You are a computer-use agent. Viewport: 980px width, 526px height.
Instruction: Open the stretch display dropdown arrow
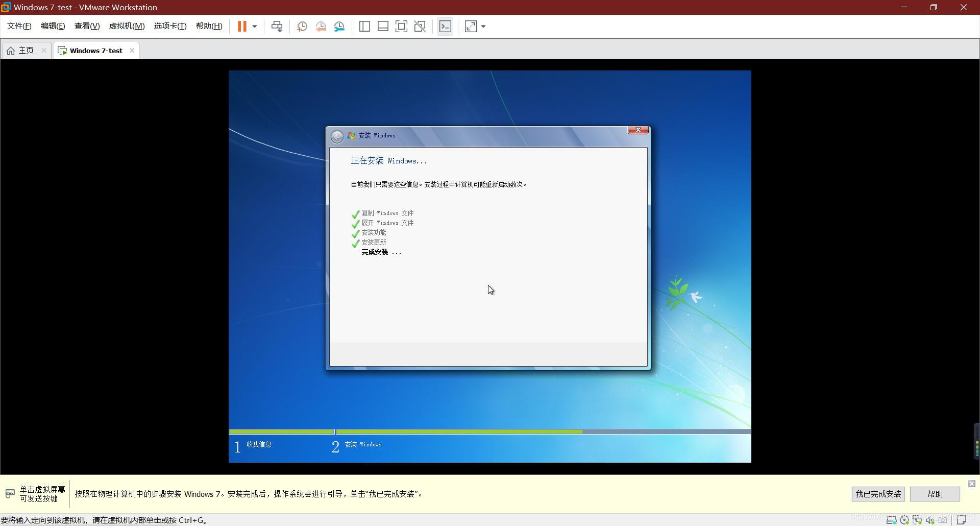click(x=483, y=26)
